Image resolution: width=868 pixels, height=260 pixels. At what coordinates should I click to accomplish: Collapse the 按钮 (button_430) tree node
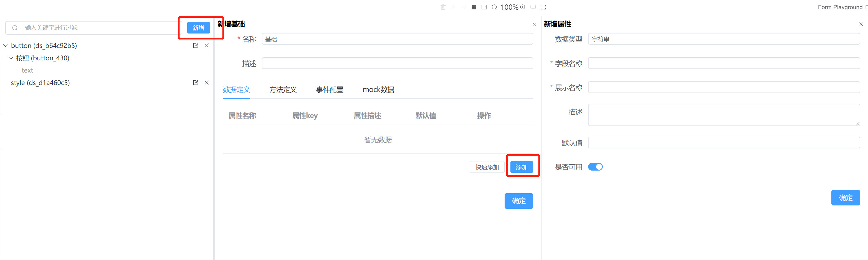(11, 58)
